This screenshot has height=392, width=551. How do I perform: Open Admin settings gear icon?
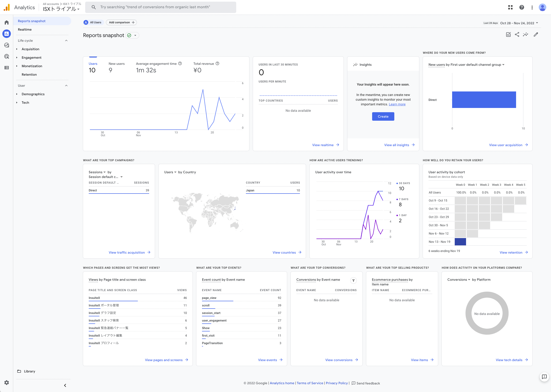pos(7,383)
